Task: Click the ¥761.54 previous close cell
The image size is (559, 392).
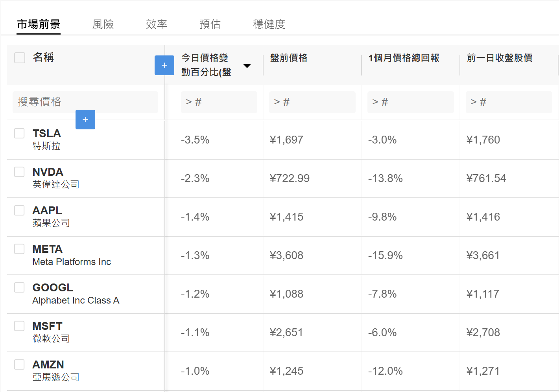Action: coord(486,178)
